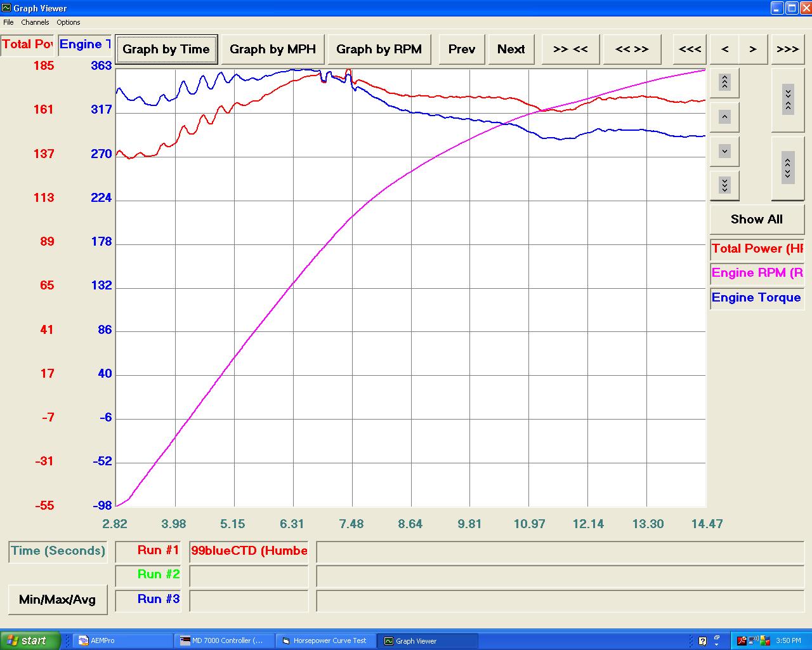Select Graph by Time mode
This screenshot has width=812, height=650.
click(x=166, y=50)
